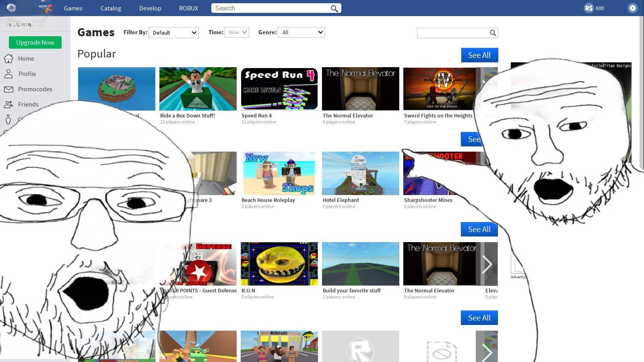Click the green Upgrade Now button

[x=35, y=42]
